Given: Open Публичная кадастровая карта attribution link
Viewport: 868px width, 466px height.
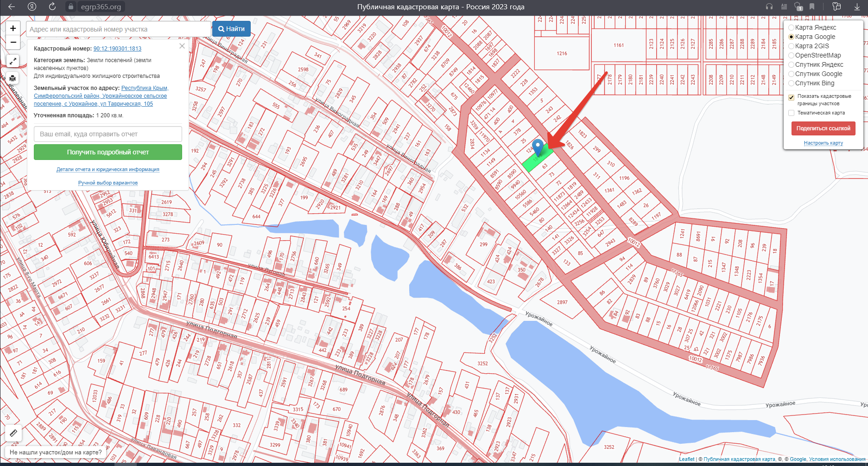Looking at the screenshot, I should click(739, 460).
